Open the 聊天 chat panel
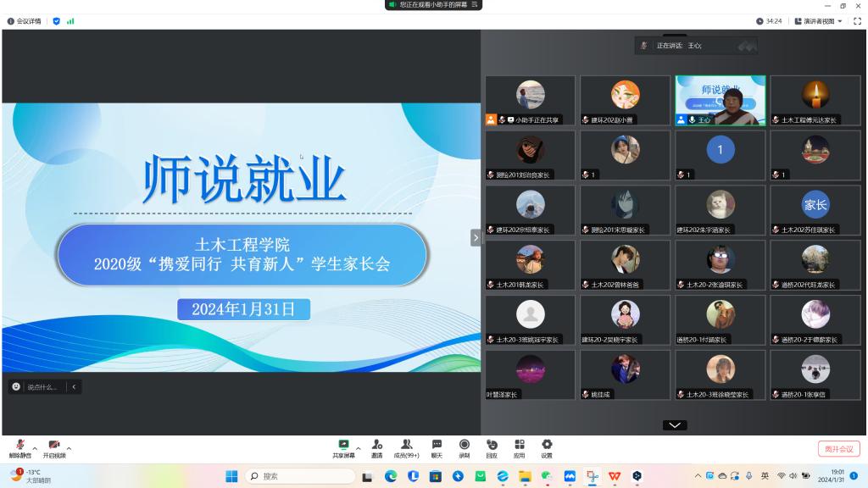This screenshot has width=868, height=488. coord(437,447)
